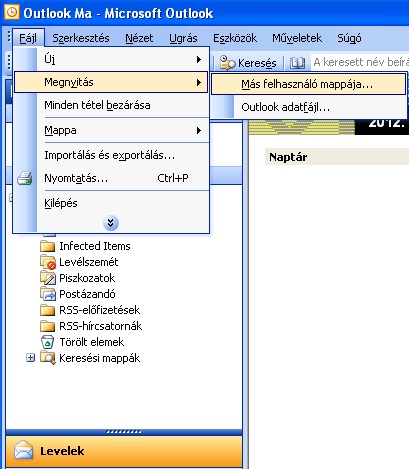
Task: Expand the full Fájl menu with chevron
Action: pyautogui.click(x=111, y=223)
